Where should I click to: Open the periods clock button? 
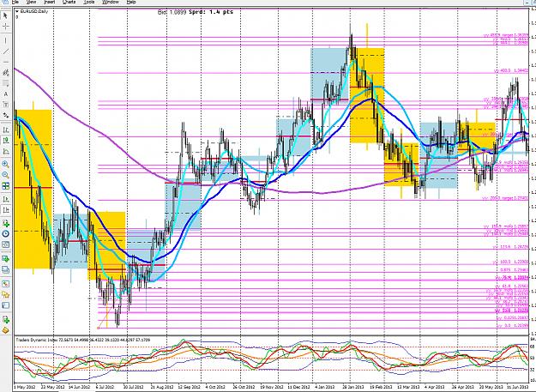5,234
